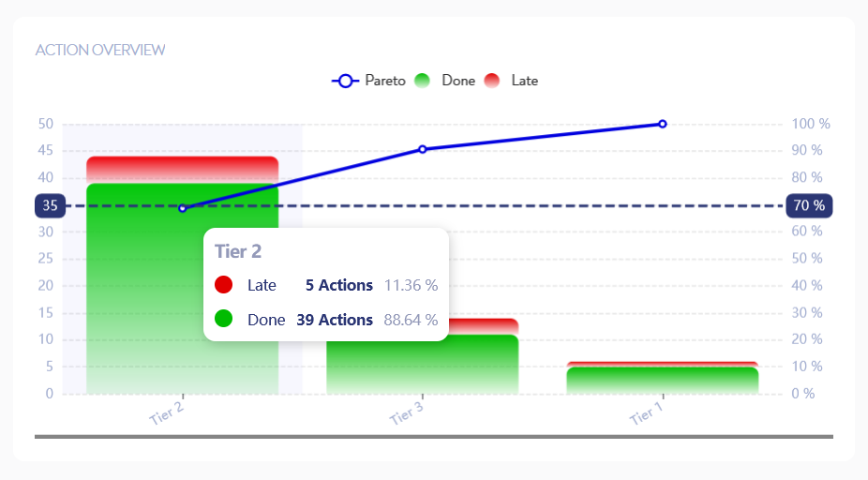Click the Tier 1 x-axis label
Screen dimensions: 868x480
tap(646, 412)
